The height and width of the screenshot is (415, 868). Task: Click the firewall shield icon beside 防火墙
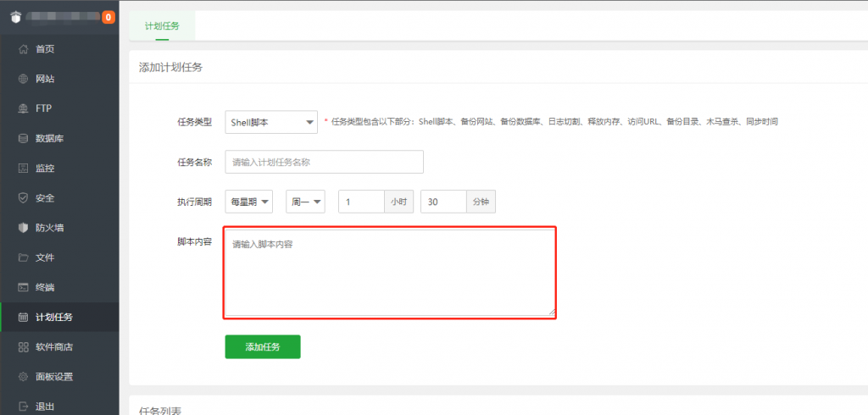coord(23,228)
